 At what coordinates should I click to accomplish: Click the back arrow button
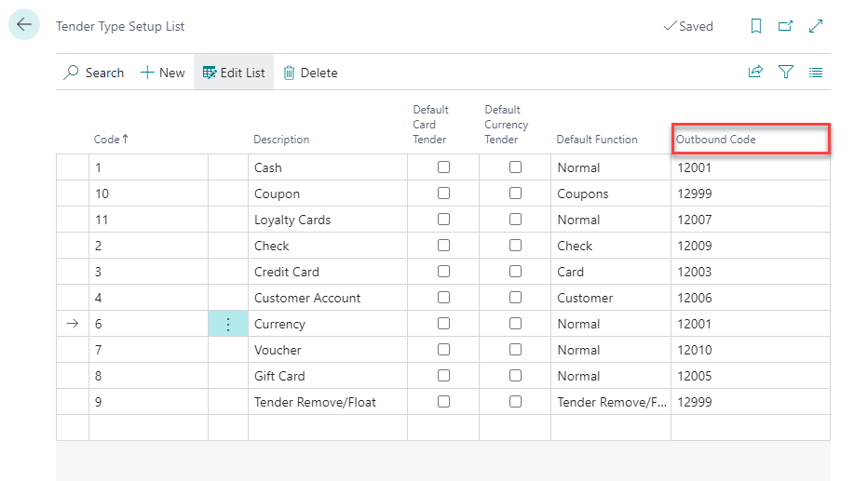[x=24, y=25]
